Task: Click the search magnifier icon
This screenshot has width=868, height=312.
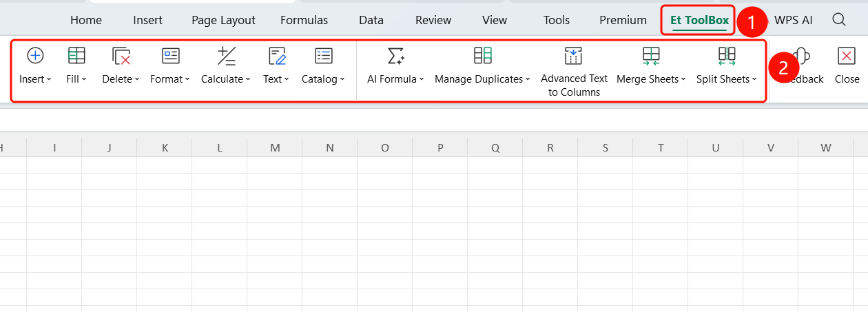Action: pos(838,19)
